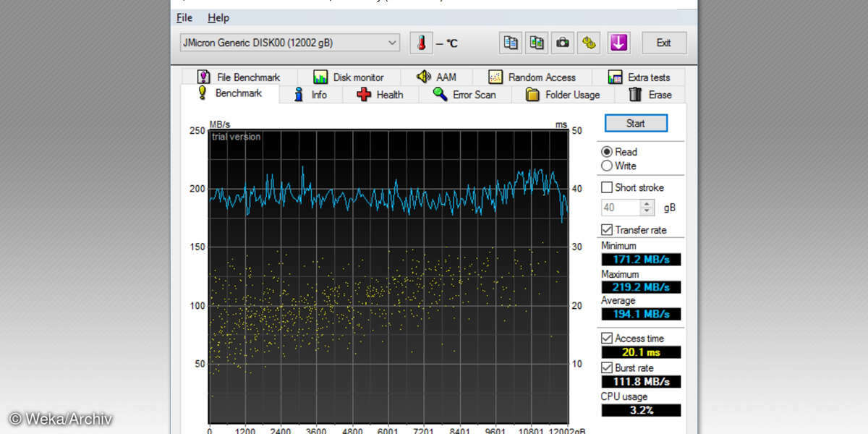Open options with the yellow tools icon

click(x=590, y=43)
